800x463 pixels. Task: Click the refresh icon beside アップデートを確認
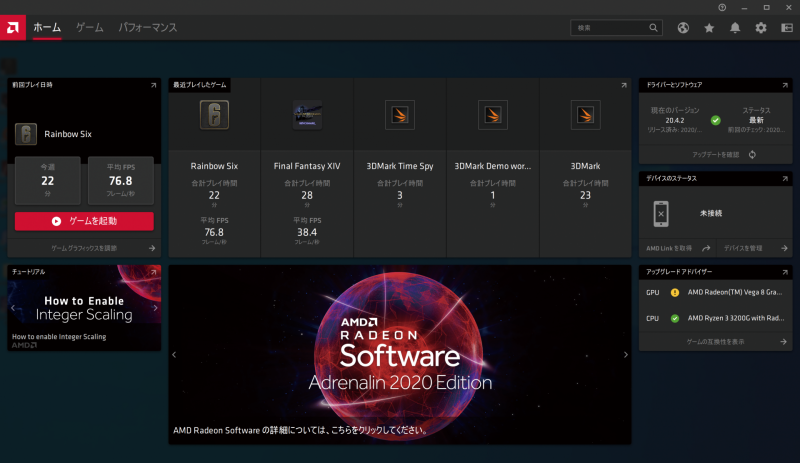[x=753, y=155]
